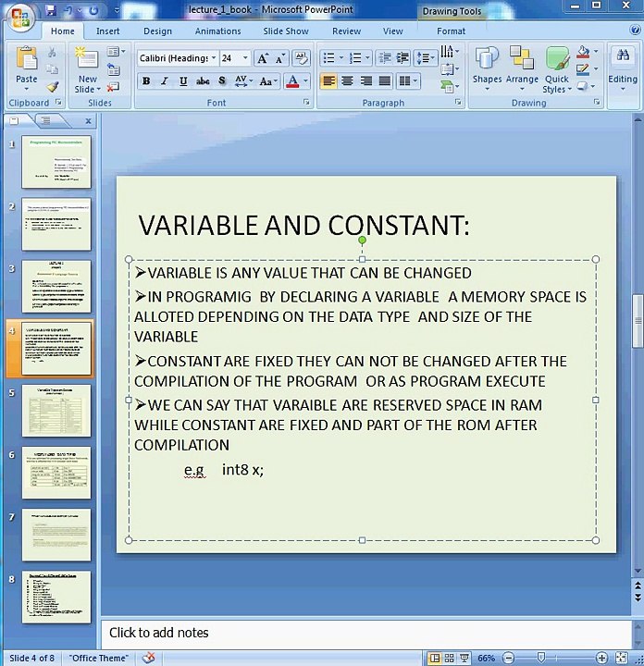Viewport: 644px width, 666px height.
Task: Click the "Office Theme" status text
Action: click(x=98, y=658)
